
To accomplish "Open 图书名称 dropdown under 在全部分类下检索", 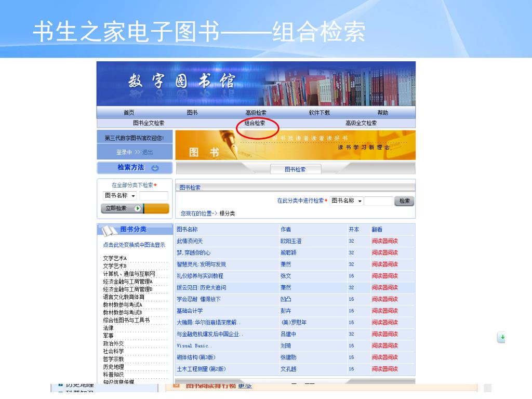I will (120, 195).
